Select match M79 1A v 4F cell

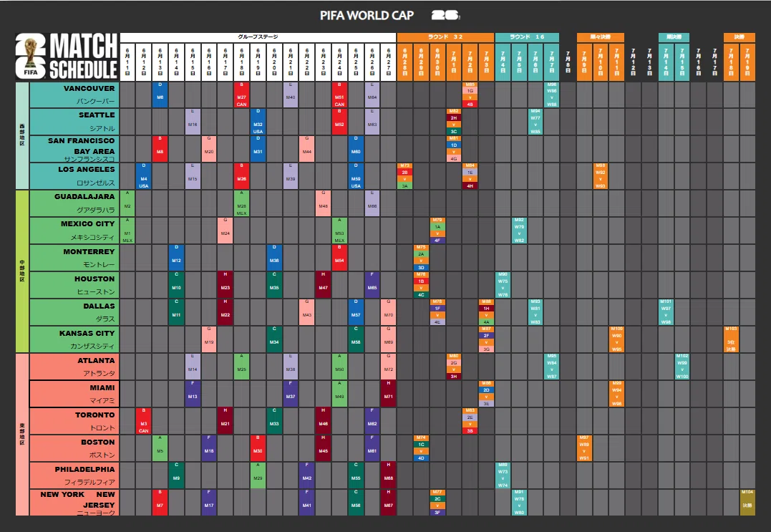coord(437,230)
